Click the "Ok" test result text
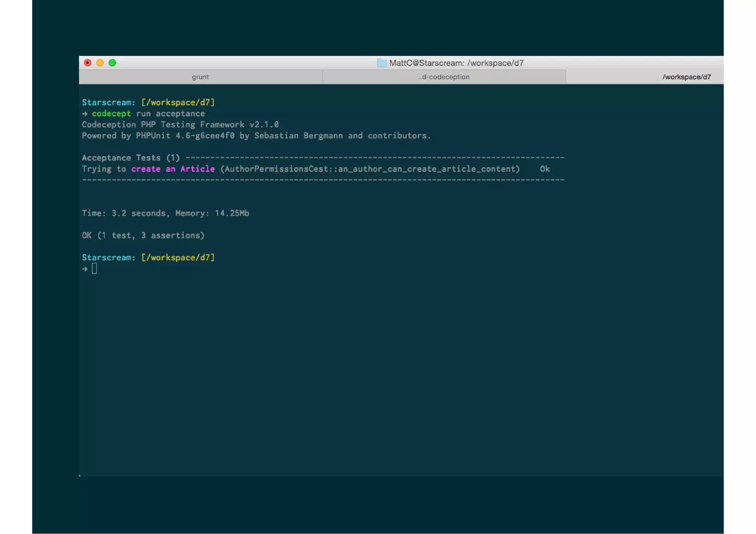Viewport: 756px width, 534px height. pyautogui.click(x=544, y=169)
